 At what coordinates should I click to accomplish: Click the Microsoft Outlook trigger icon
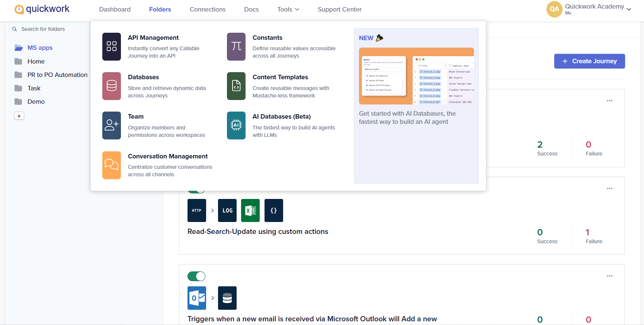(197, 298)
